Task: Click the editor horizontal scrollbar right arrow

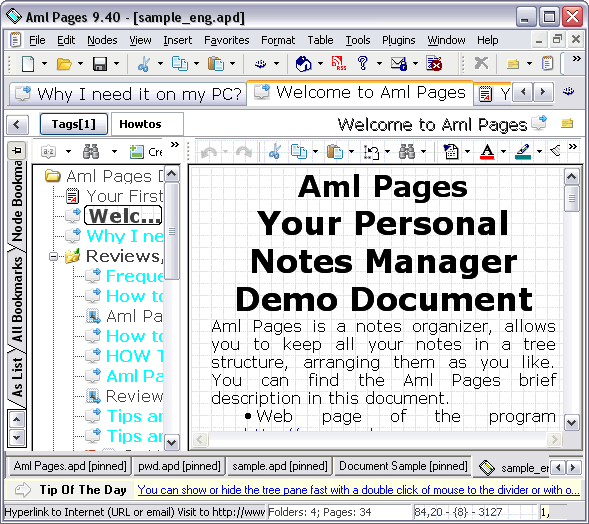Action: 554,439
